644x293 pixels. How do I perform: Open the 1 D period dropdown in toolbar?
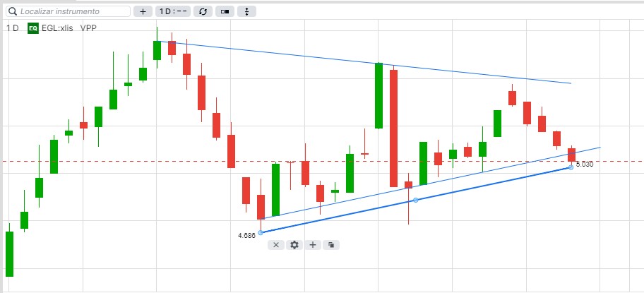coord(173,11)
